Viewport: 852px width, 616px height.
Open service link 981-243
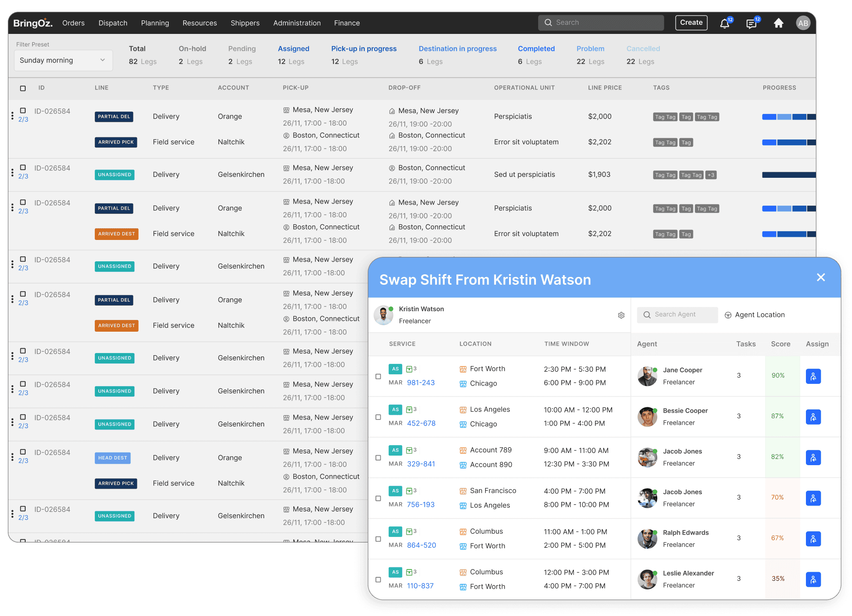click(x=421, y=383)
